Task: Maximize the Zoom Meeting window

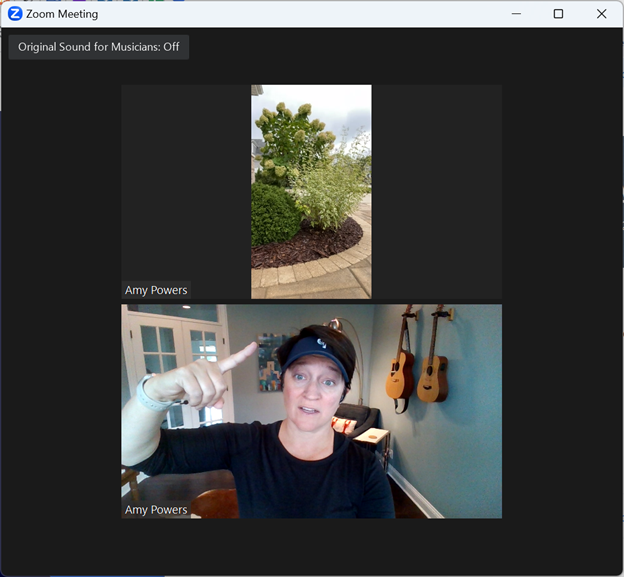Action: 558,14
